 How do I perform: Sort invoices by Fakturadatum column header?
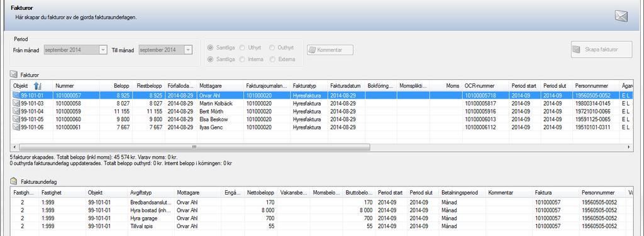pyautogui.click(x=347, y=86)
